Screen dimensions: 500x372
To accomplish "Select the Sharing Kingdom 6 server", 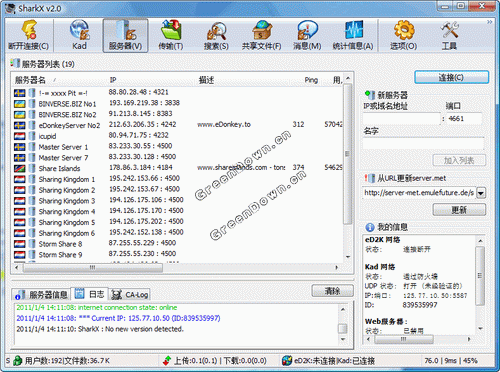I will (x=178, y=233).
